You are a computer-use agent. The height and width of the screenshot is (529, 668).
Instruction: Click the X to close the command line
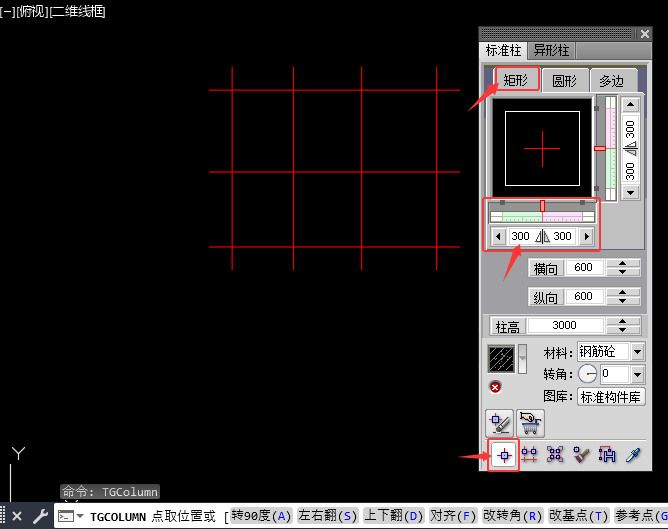coord(17,517)
